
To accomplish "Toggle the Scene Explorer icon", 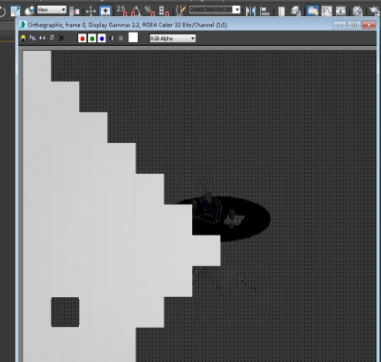I will 282,11.
